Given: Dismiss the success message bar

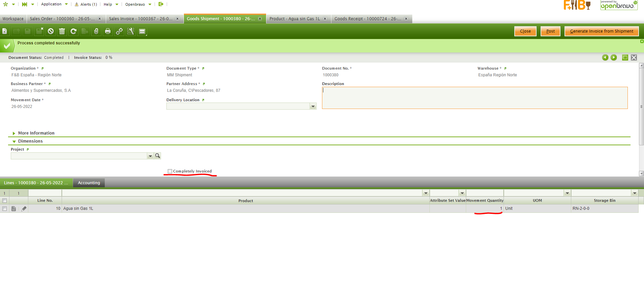Looking at the screenshot, I should click(642, 41).
